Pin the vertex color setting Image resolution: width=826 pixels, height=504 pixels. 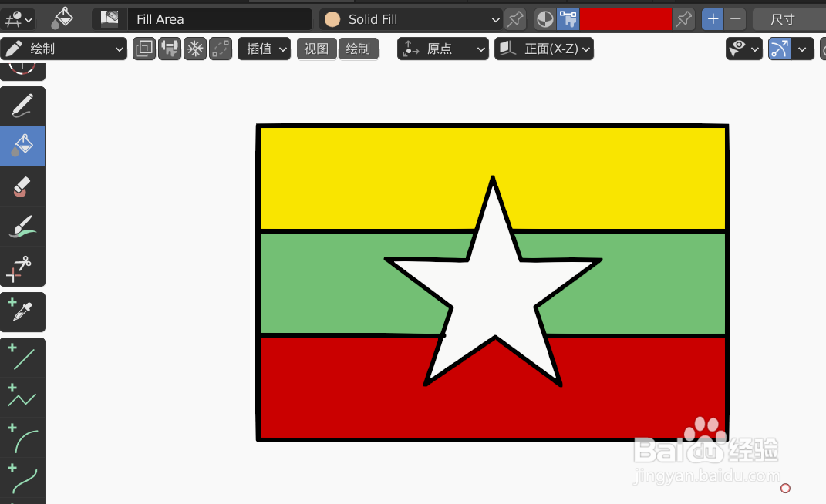click(x=683, y=19)
